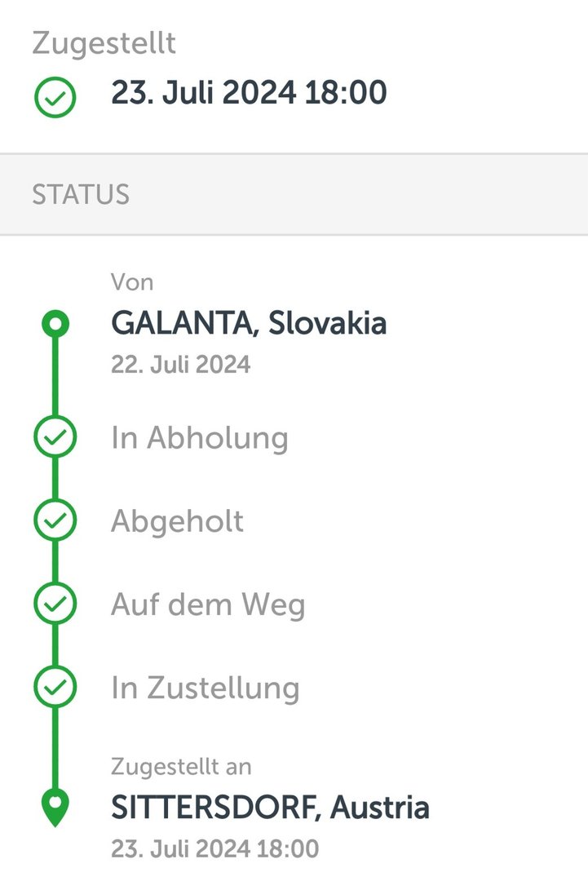Image resolution: width=588 pixels, height=881 pixels.
Task: Select the STATUS section header
Action: click(81, 194)
